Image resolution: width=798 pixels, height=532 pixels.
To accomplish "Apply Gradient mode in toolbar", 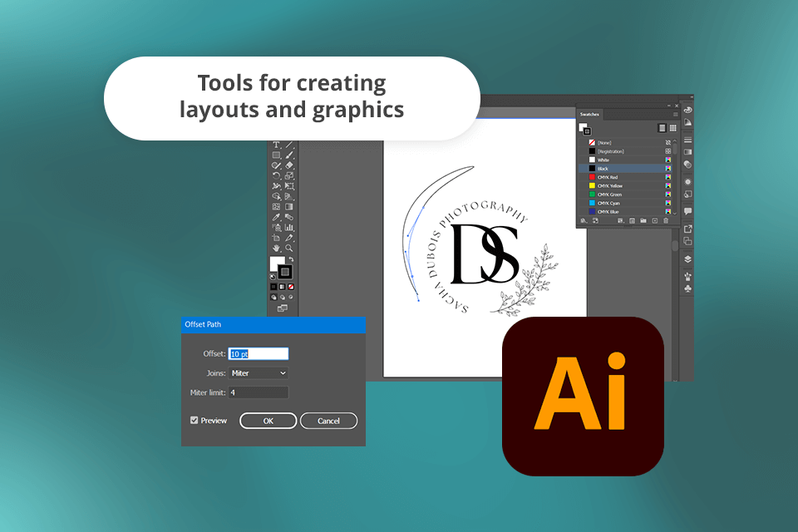I will tap(283, 287).
